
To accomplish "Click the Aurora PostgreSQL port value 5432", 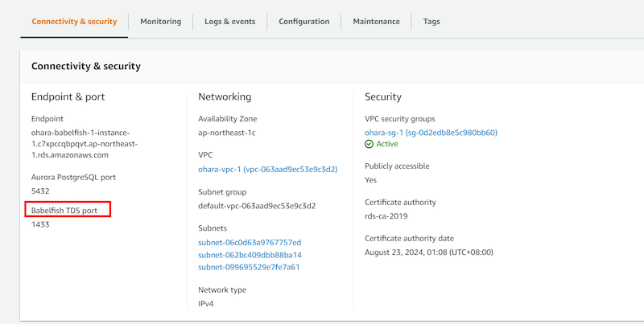I will (41, 191).
